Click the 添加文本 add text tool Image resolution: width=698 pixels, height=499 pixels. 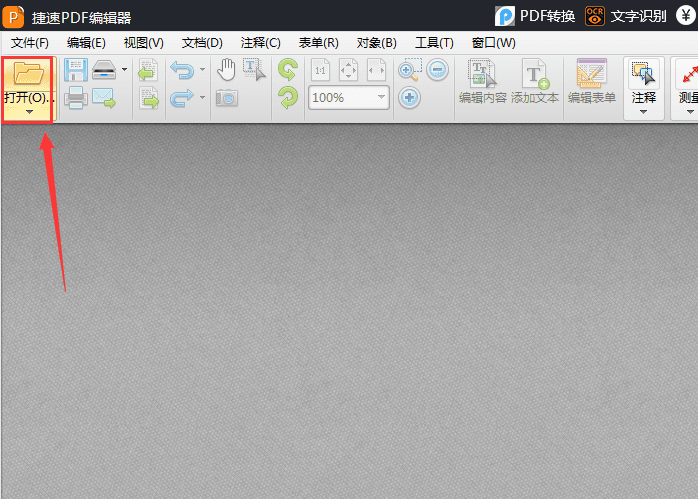(x=535, y=81)
